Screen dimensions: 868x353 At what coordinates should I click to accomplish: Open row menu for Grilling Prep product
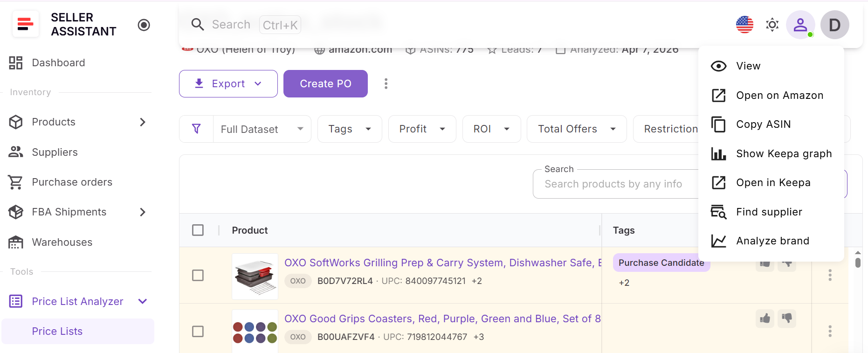pos(830,275)
